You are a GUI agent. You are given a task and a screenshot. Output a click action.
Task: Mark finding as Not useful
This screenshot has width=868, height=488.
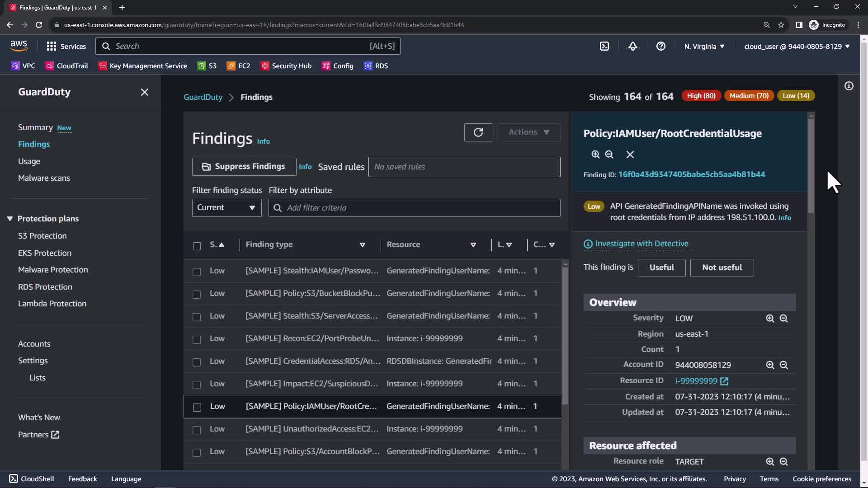tap(722, 267)
